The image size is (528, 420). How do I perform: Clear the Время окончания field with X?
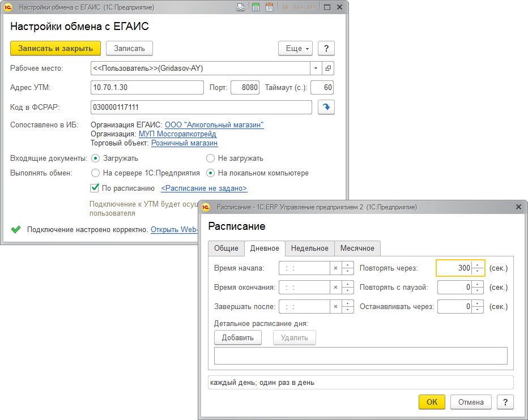tap(336, 288)
